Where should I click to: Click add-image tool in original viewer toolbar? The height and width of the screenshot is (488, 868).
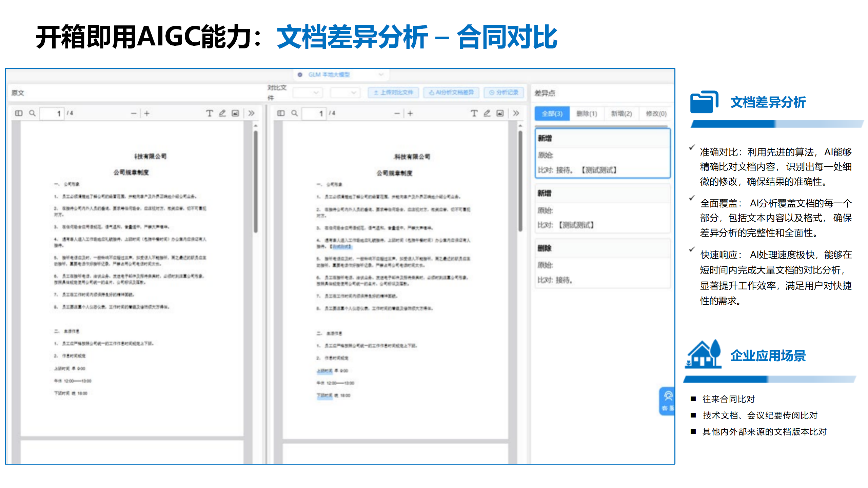235,113
